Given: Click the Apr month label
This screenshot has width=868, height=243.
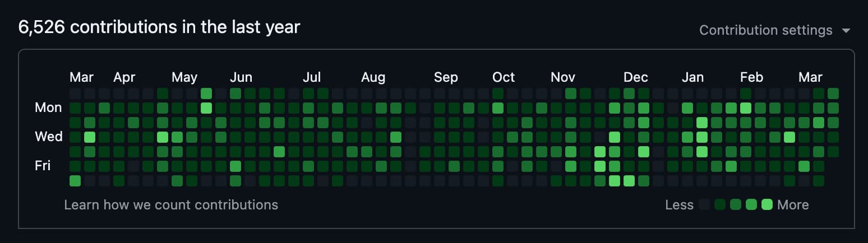Looking at the screenshot, I should pos(124,77).
